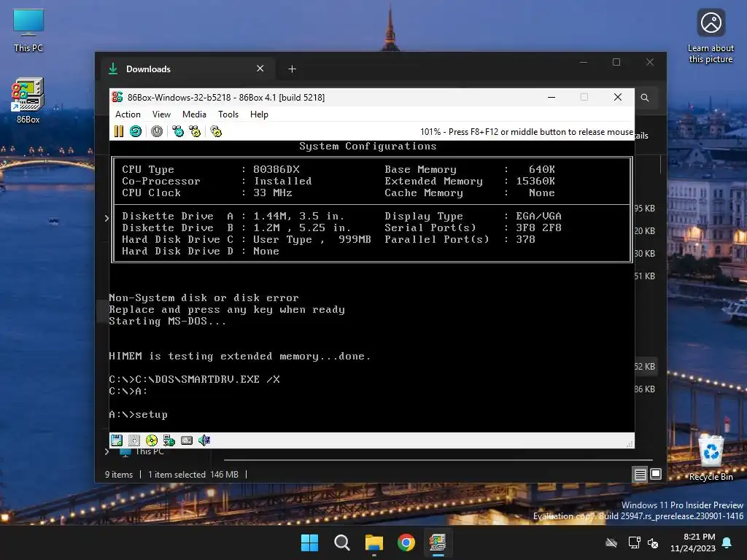
Task: Open the 86Box desktop shortcut
Action: point(28,101)
